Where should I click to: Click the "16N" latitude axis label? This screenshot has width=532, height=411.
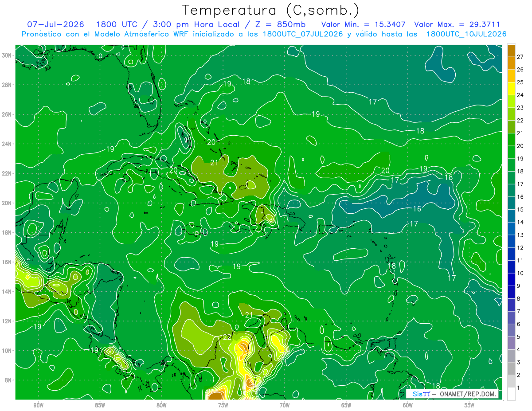point(7,262)
